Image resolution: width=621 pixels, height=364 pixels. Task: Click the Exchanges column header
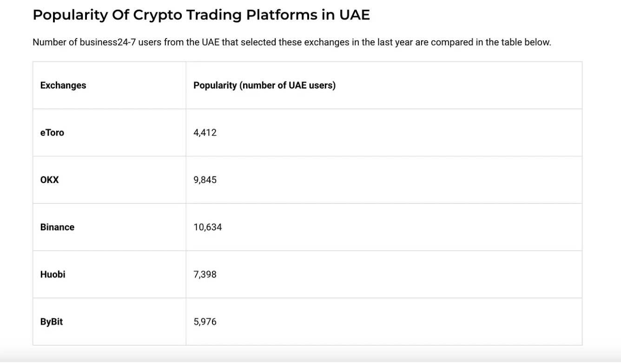coord(63,85)
